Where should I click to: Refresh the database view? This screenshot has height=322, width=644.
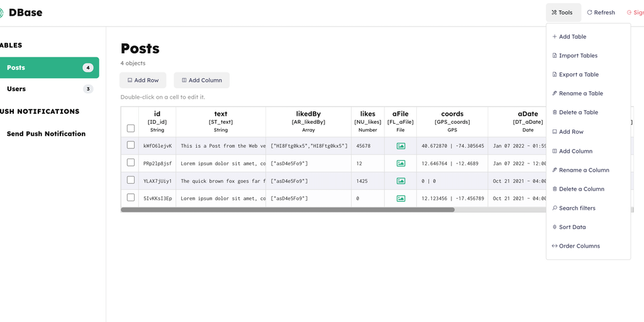tap(601, 13)
